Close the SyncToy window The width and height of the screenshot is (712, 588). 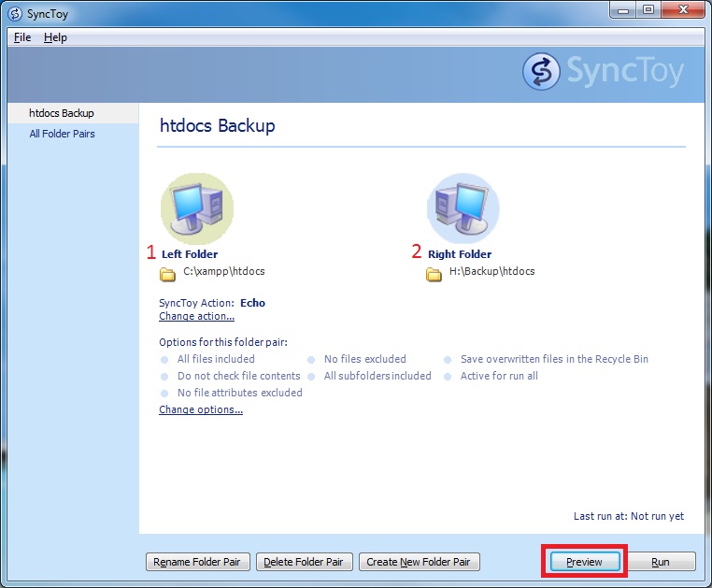tap(683, 10)
